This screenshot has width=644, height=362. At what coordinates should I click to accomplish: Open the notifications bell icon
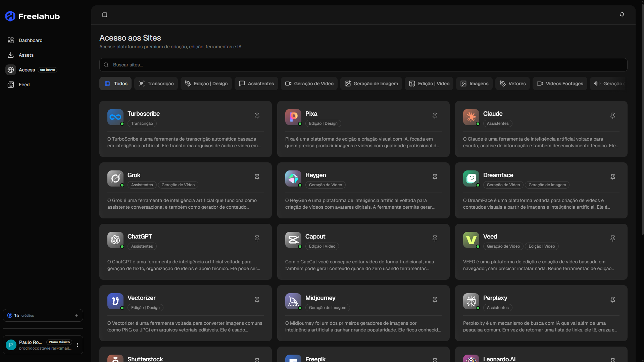coord(622,15)
